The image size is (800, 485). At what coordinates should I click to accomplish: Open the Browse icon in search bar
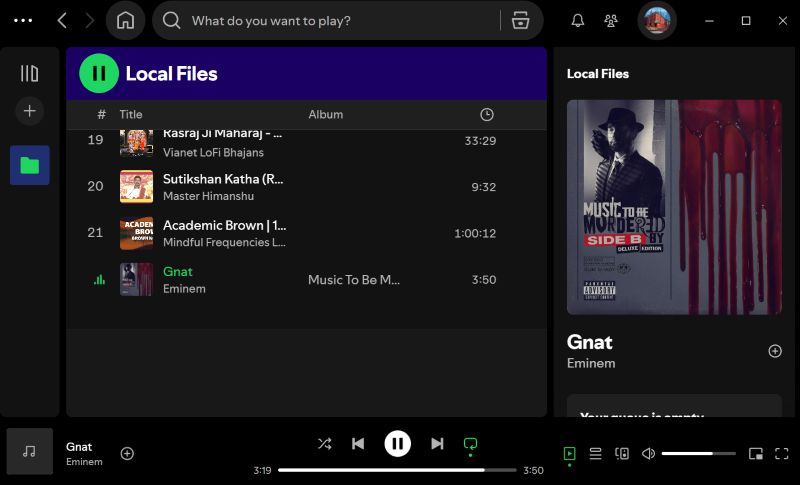pos(520,20)
